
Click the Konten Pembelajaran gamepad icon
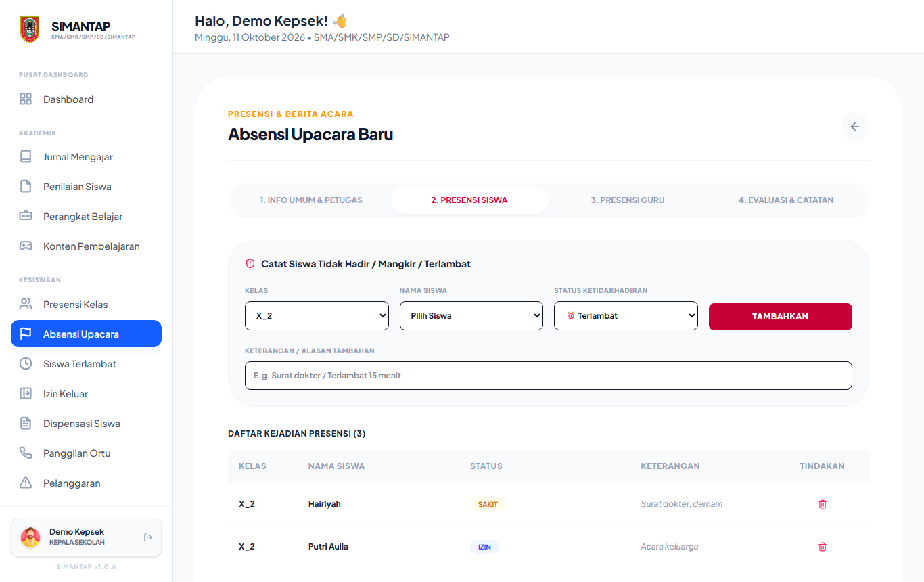[26, 246]
